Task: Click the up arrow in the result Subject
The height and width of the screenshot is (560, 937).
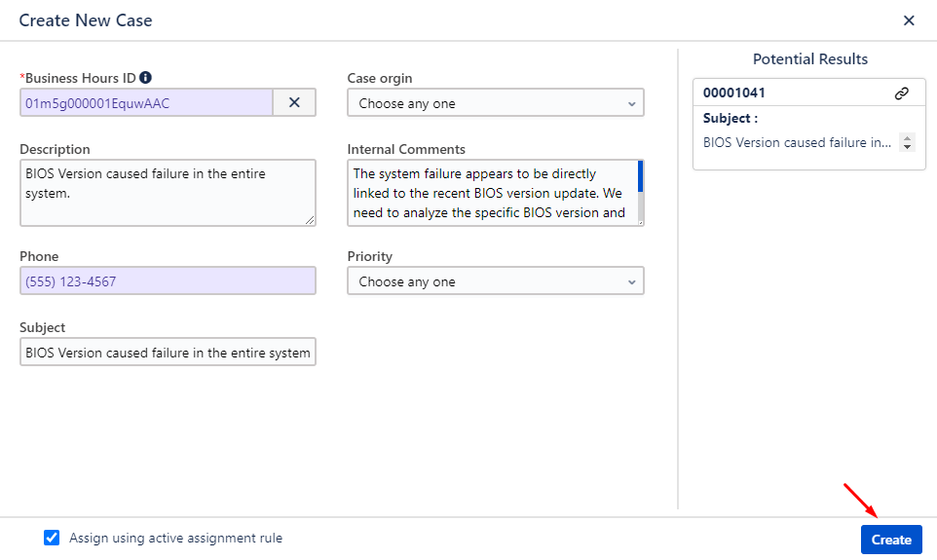Action: (908, 138)
